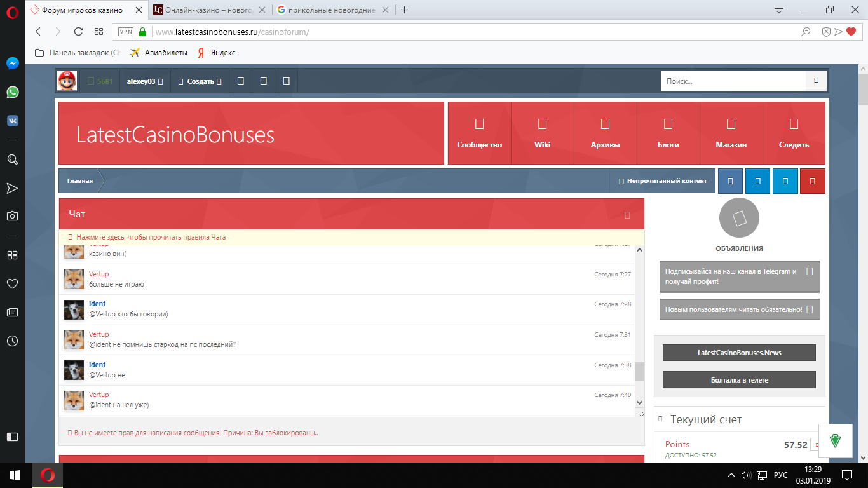Click the Поиск search field
Image resolution: width=868 pixels, height=488 pixels.
click(x=733, y=81)
